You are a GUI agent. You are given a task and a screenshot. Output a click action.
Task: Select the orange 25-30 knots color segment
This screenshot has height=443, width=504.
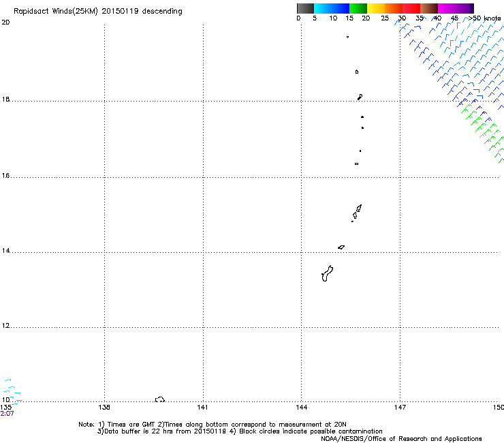point(394,8)
